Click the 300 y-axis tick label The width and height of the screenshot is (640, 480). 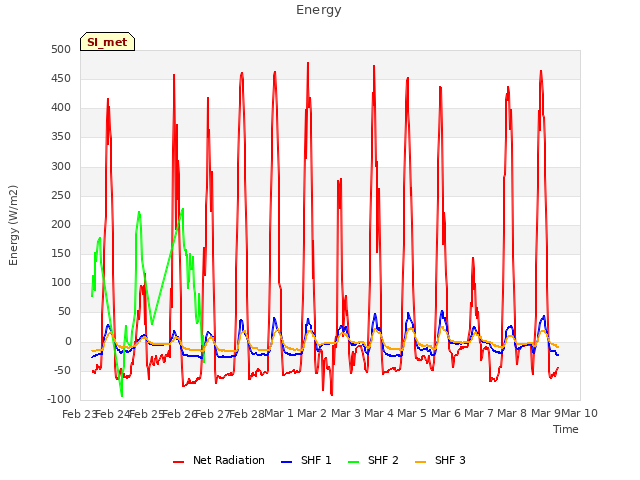[61, 167]
